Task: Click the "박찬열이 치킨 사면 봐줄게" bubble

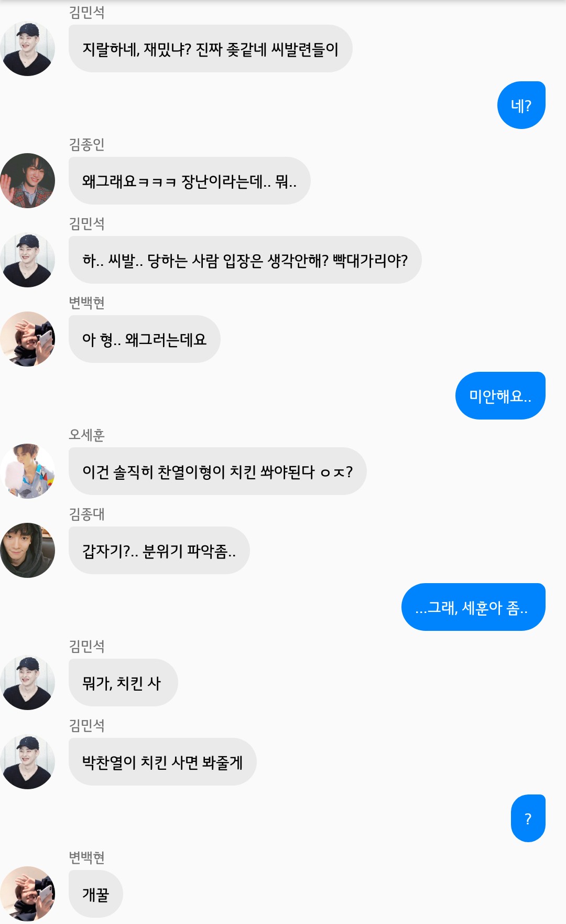Action: pos(162,761)
